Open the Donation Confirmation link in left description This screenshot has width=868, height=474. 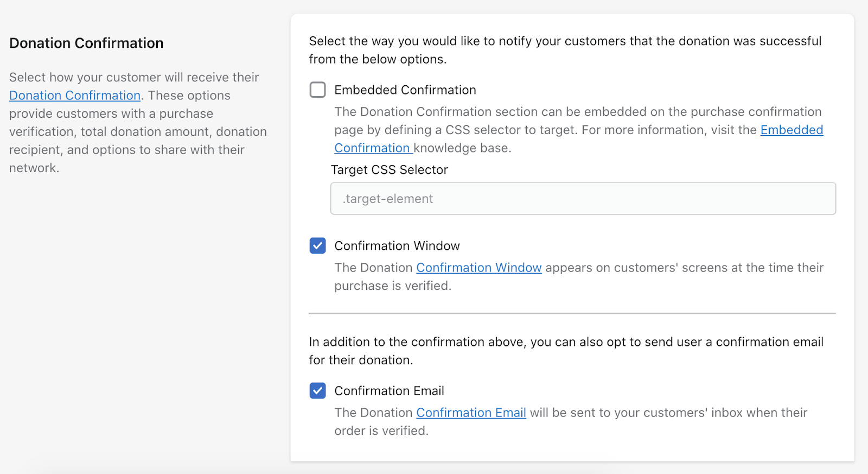pyautogui.click(x=75, y=96)
